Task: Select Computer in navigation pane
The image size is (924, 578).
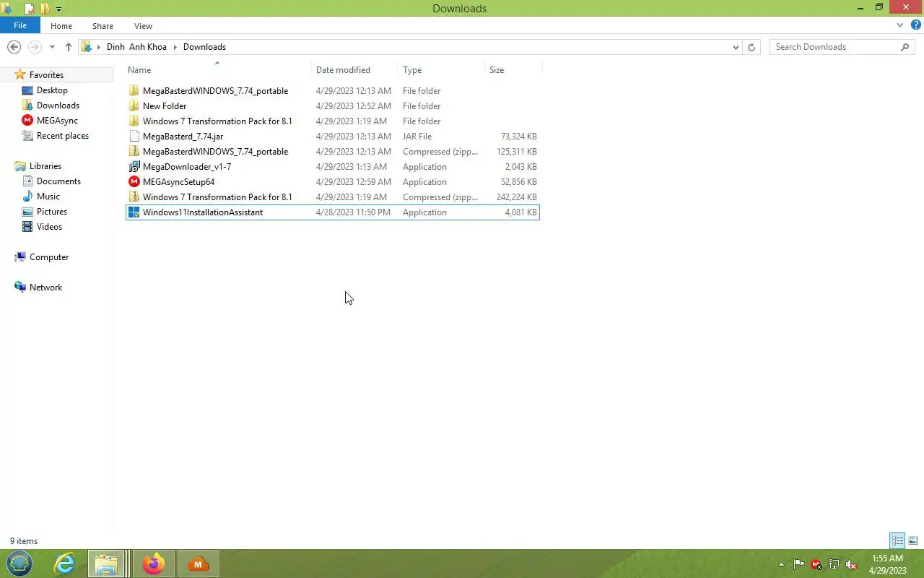Action: pyautogui.click(x=49, y=257)
